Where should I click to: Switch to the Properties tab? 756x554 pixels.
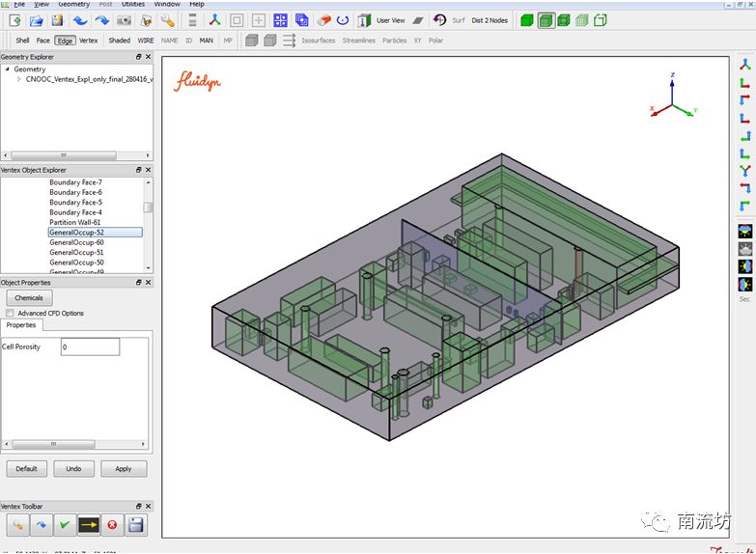click(x=21, y=325)
